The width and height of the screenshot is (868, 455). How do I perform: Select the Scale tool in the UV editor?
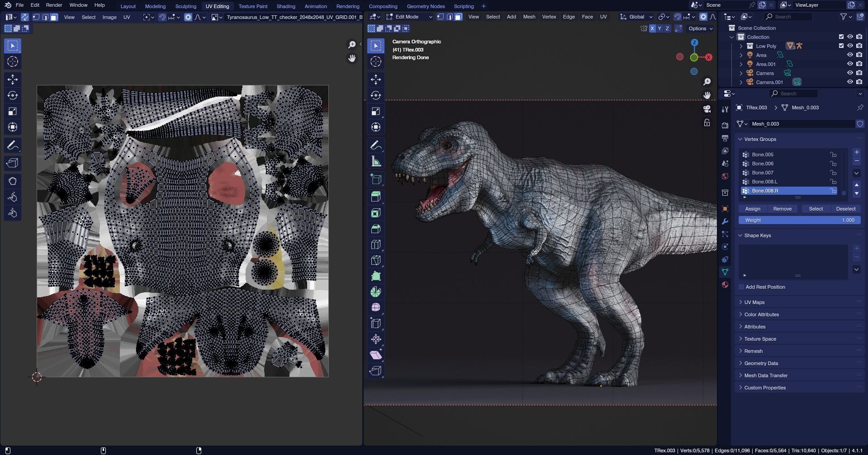click(x=13, y=111)
